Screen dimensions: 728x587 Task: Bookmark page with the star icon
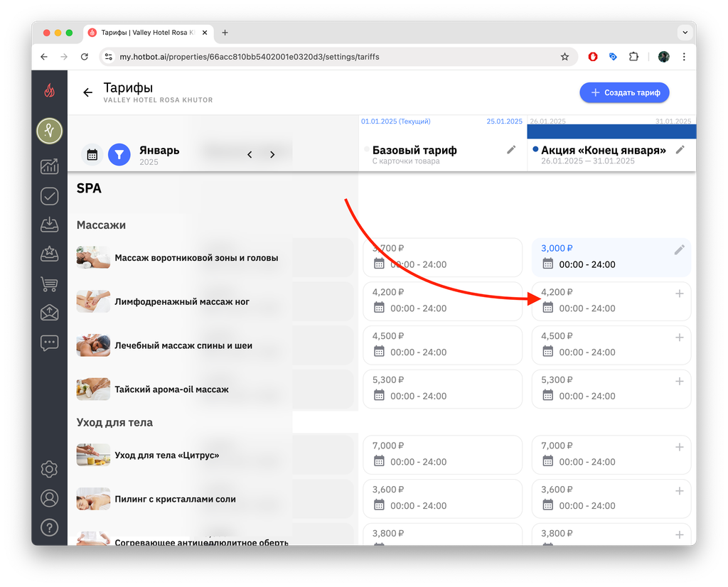(x=564, y=57)
